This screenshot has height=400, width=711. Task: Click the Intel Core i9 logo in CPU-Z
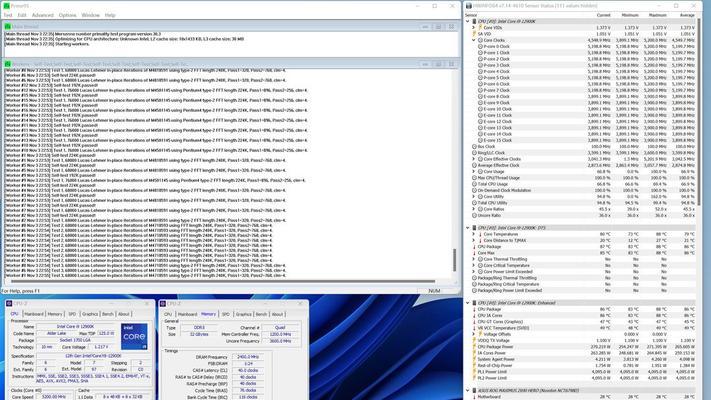click(134, 336)
